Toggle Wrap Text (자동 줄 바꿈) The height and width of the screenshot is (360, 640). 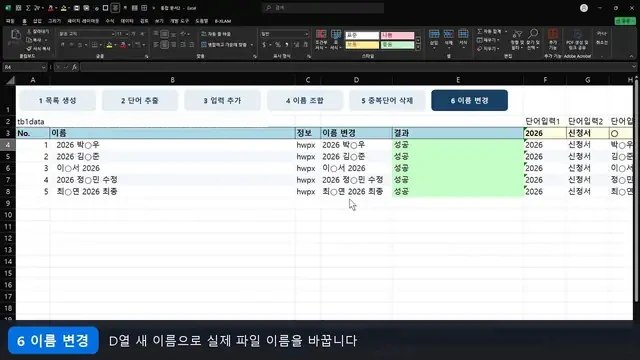tap(216, 34)
